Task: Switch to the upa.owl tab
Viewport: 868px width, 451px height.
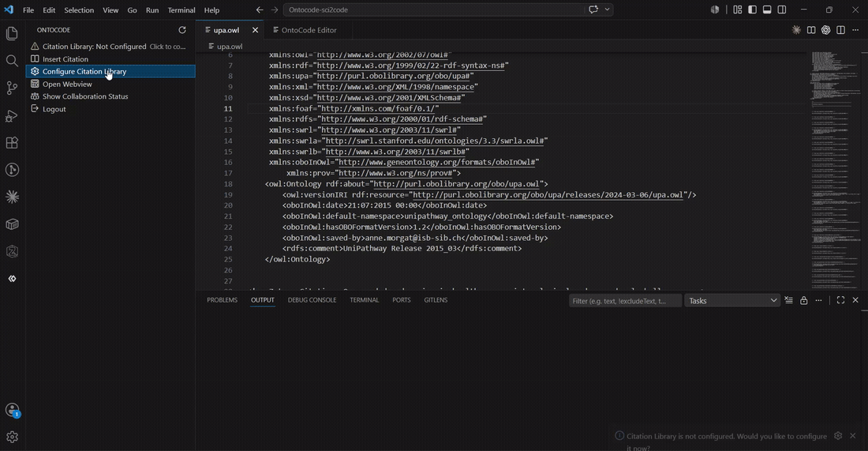Action: click(x=226, y=30)
